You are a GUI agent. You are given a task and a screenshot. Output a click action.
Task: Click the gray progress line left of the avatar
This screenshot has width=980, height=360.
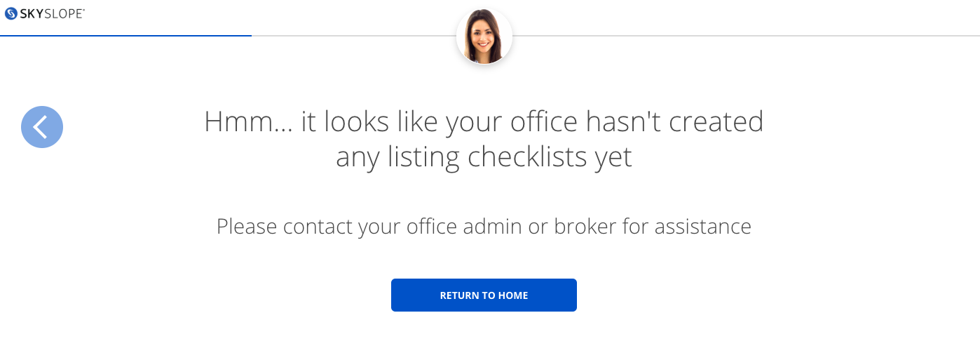[x=354, y=36]
